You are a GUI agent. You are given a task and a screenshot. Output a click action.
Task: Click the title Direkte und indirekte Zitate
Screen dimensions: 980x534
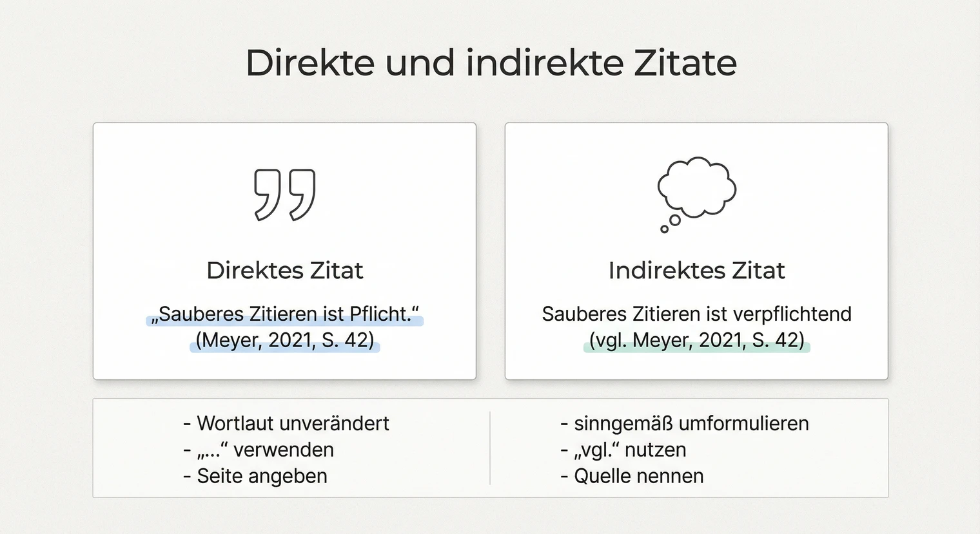tap(491, 62)
